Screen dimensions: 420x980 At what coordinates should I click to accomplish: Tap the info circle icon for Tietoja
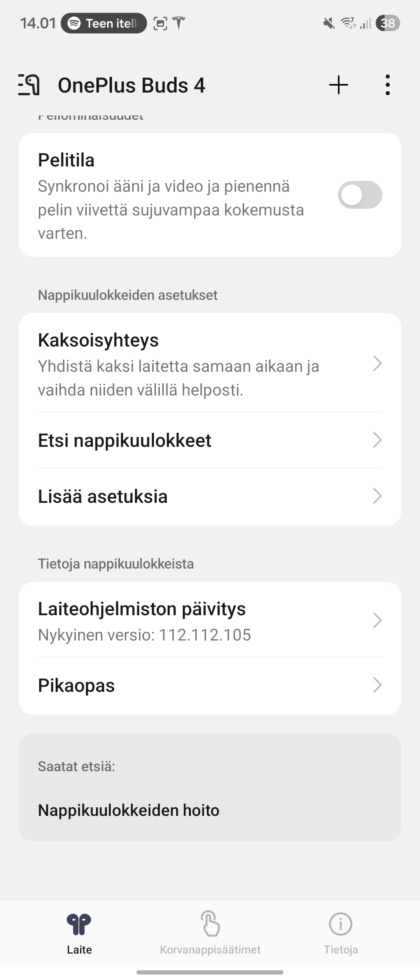[x=341, y=924]
